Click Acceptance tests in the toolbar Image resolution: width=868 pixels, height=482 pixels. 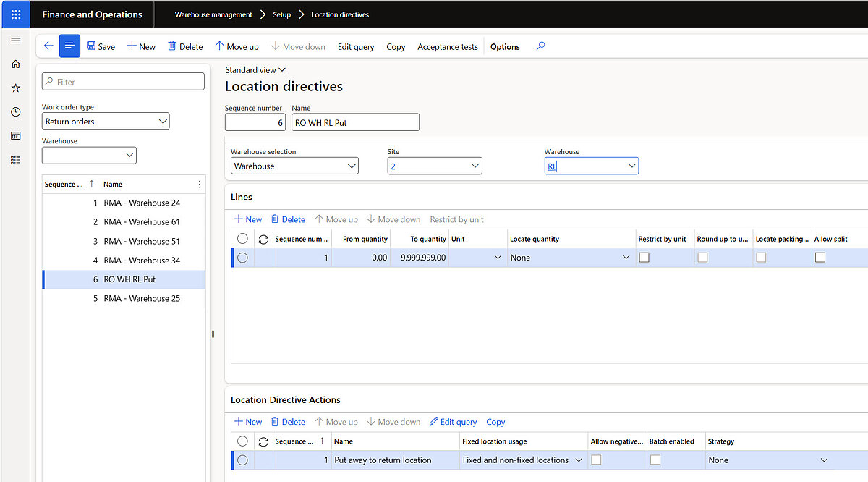447,46
